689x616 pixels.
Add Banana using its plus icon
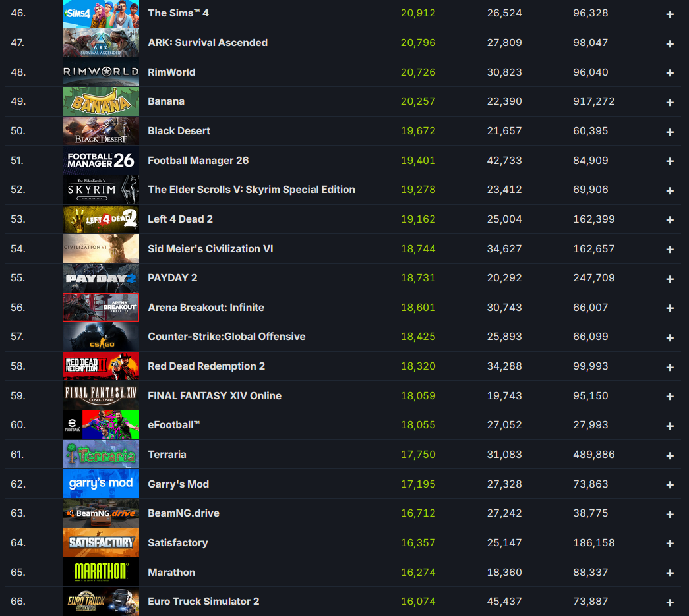670,102
